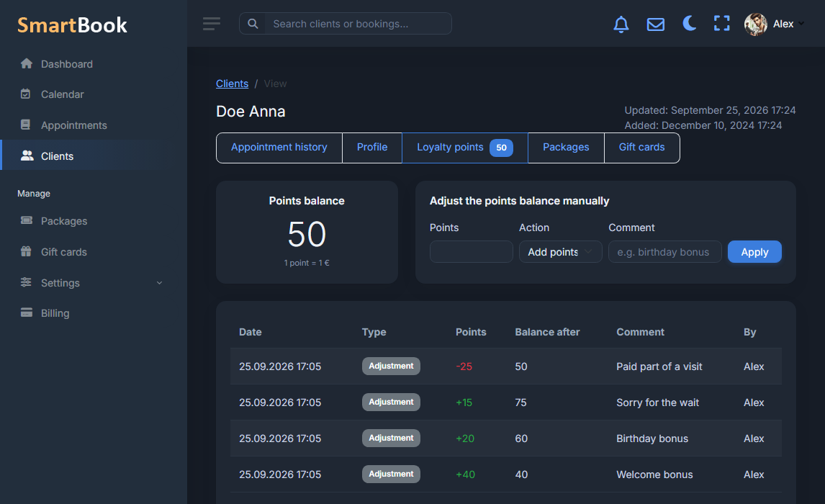Click the Doe Anna client name heading
The height and width of the screenshot is (504, 825).
tap(251, 112)
